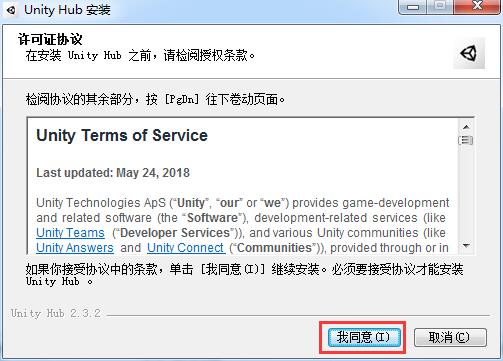Click the 许可证协议 heading text
Screen dimensions: 503x361
coord(50,39)
